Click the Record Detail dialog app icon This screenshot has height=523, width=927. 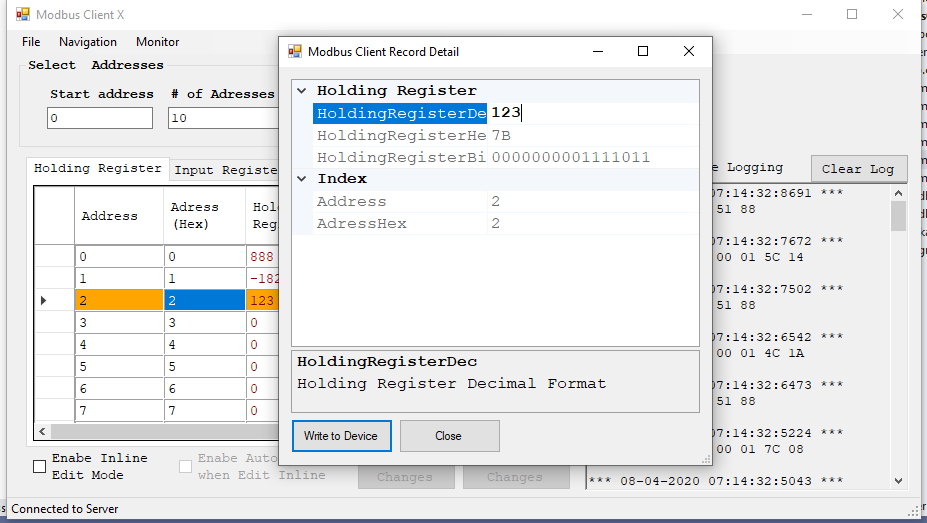(x=294, y=51)
